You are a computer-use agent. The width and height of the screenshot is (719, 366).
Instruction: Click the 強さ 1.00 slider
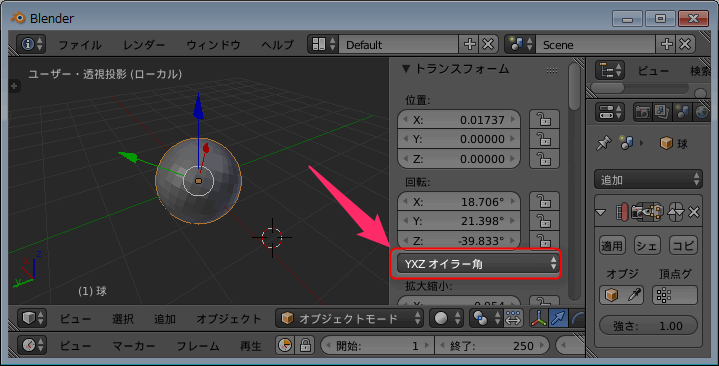click(x=648, y=326)
